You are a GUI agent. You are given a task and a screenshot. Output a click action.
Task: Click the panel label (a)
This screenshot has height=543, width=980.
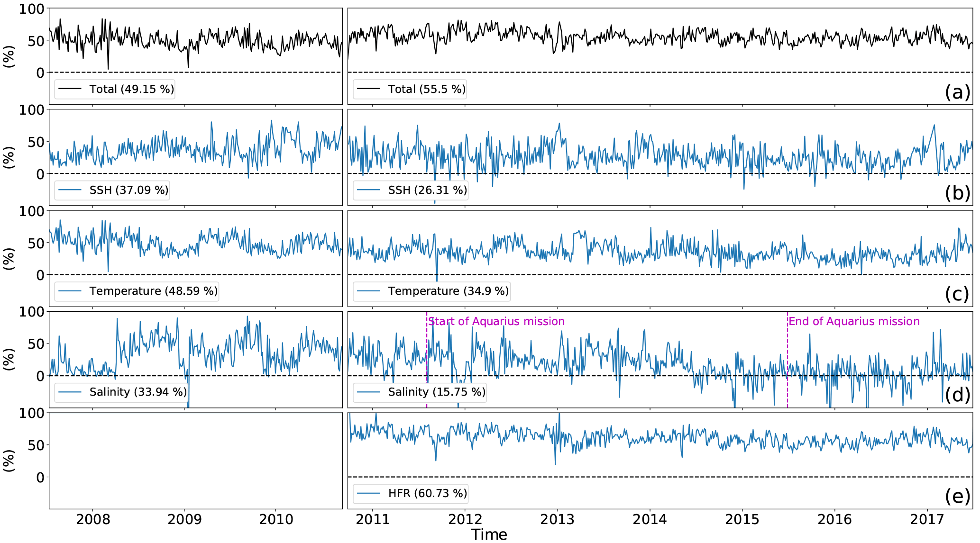(957, 92)
